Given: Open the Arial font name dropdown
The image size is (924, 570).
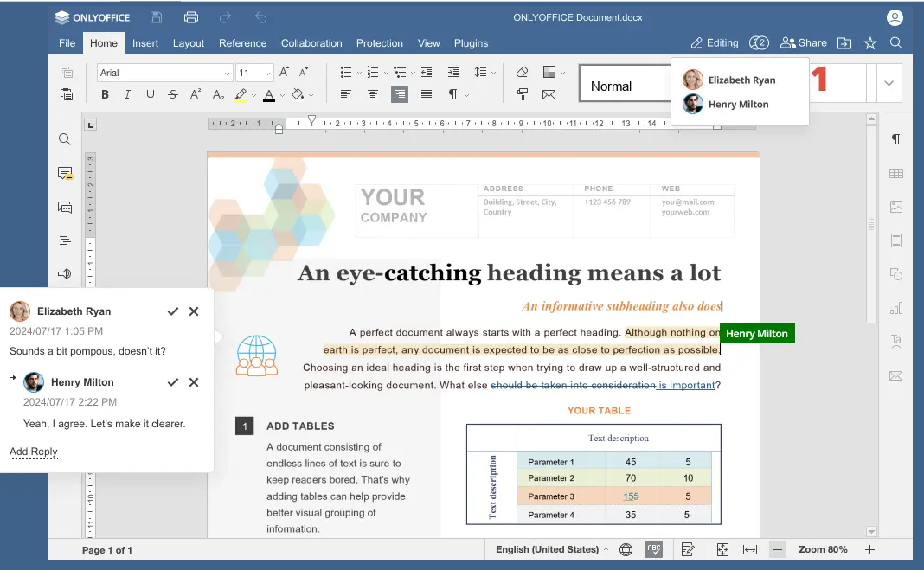Looking at the screenshot, I should click(x=164, y=74).
